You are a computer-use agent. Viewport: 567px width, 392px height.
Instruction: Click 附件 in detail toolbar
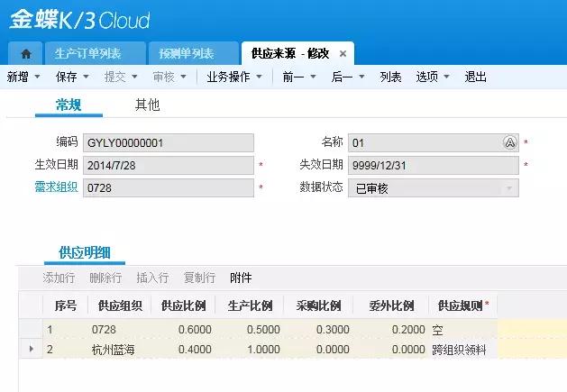pyautogui.click(x=241, y=278)
